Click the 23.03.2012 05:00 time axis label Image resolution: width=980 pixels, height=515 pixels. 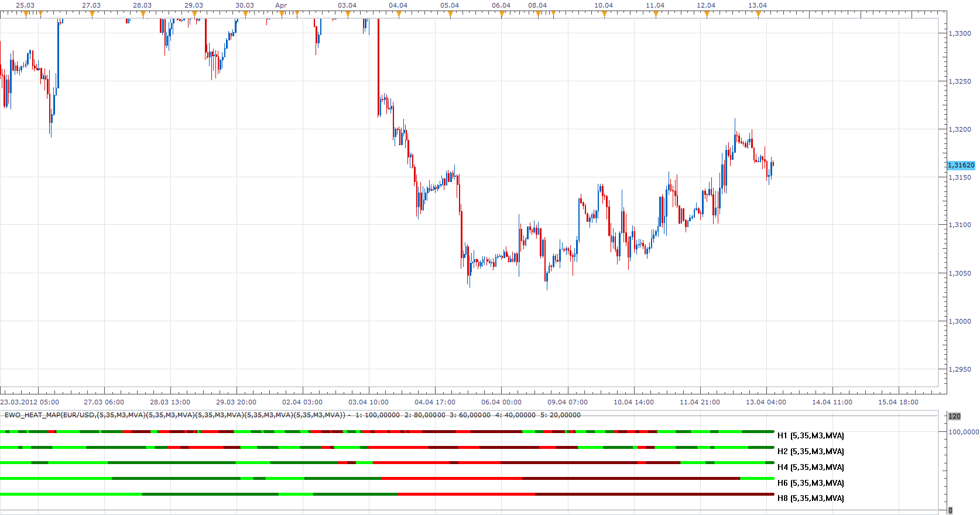point(30,402)
